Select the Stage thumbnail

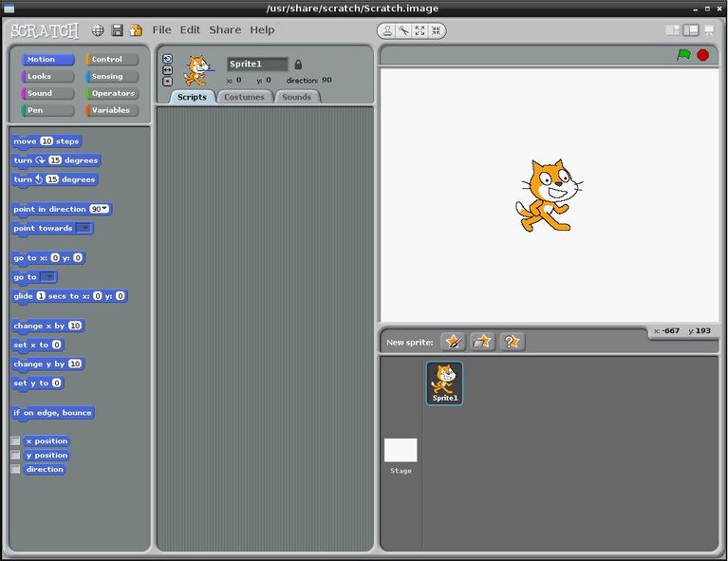tap(401, 452)
